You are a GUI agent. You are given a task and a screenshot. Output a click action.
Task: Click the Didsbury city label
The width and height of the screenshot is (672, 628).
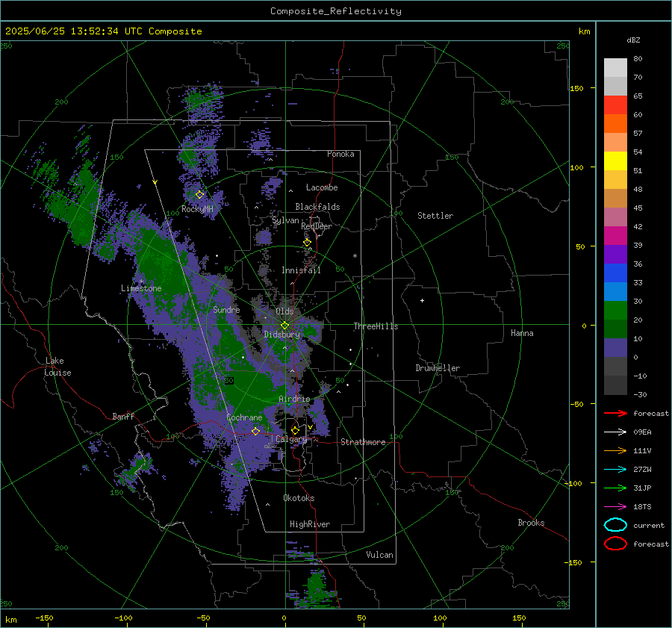click(281, 335)
